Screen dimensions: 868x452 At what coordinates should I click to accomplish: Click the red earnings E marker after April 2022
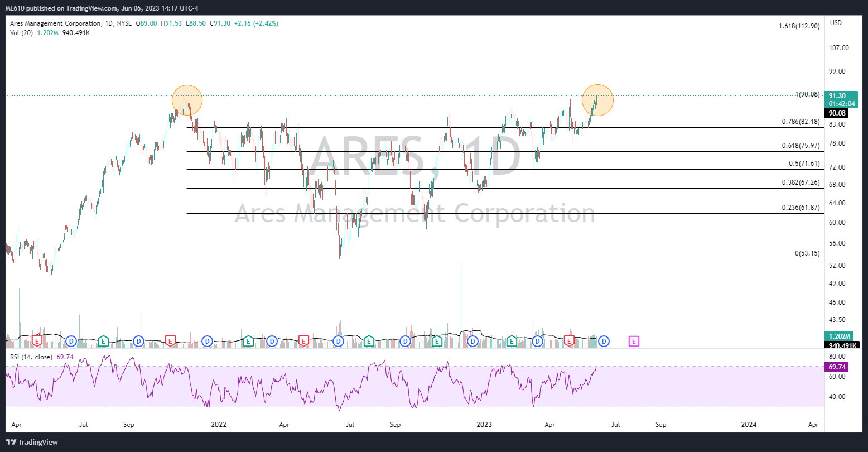click(x=303, y=340)
